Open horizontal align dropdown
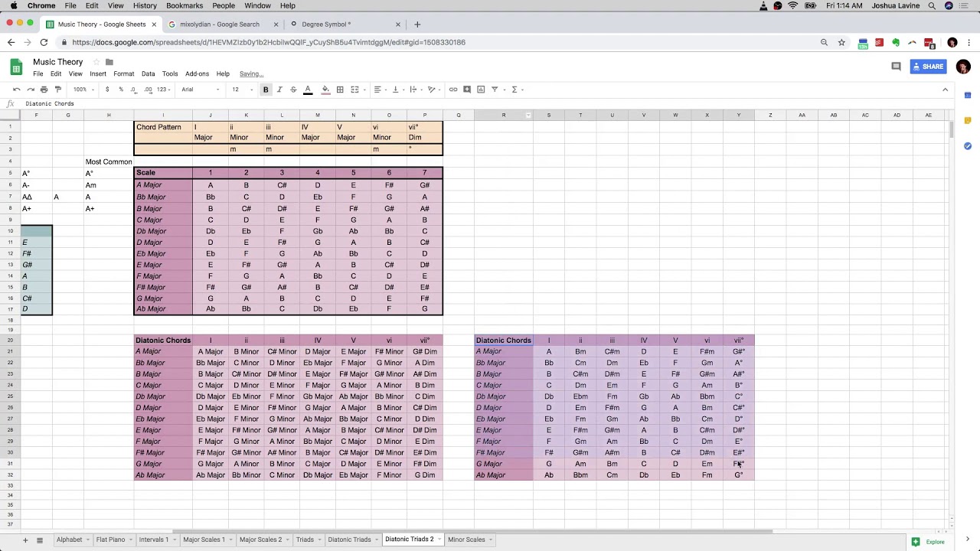 pos(379,90)
